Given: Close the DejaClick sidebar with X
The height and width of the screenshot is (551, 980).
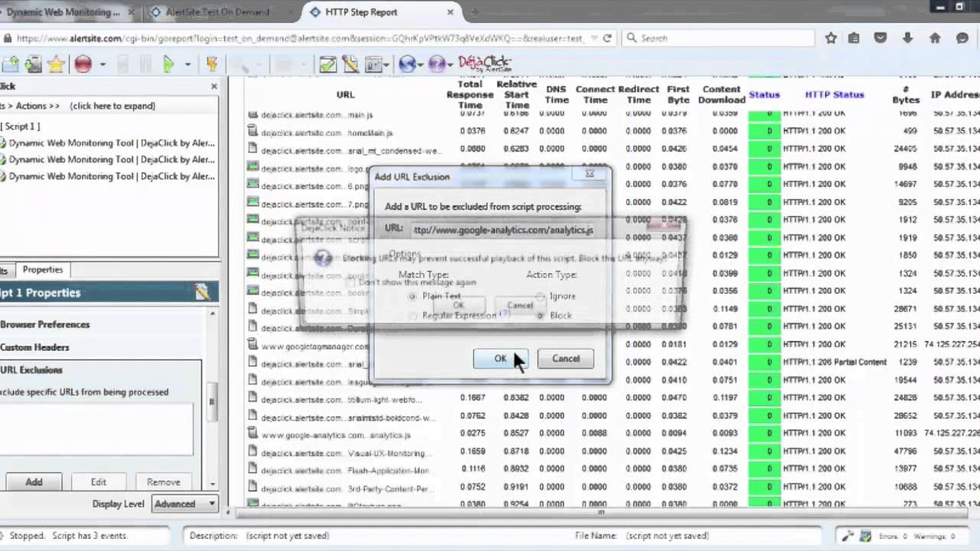Looking at the screenshot, I should pos(214,86).
